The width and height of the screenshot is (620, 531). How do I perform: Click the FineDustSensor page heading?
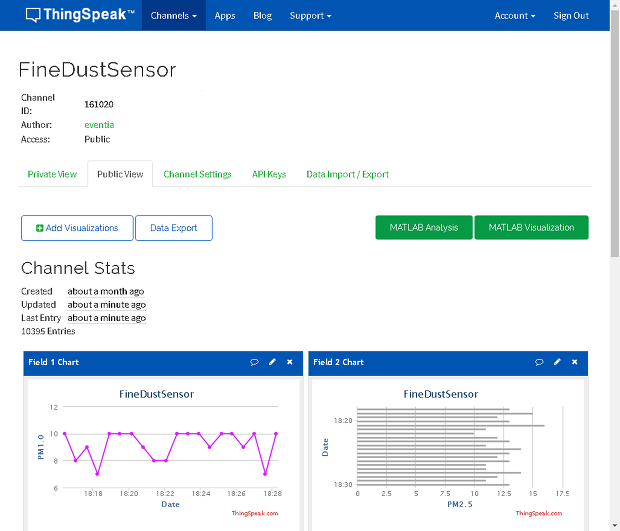point(97,70)
